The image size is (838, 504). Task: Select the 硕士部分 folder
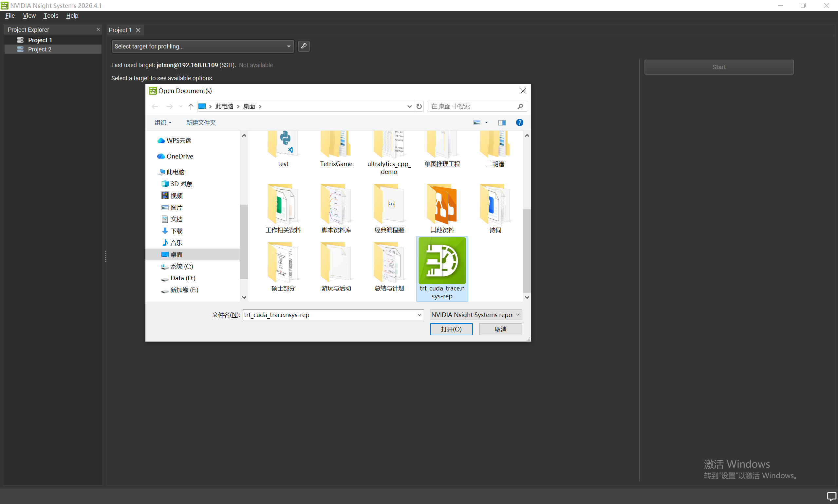pyautogui.click(x=283, y=267)
